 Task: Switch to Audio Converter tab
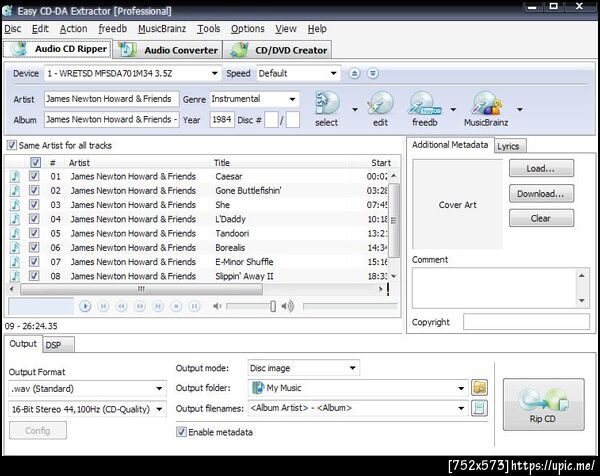(x=168, y=50)
